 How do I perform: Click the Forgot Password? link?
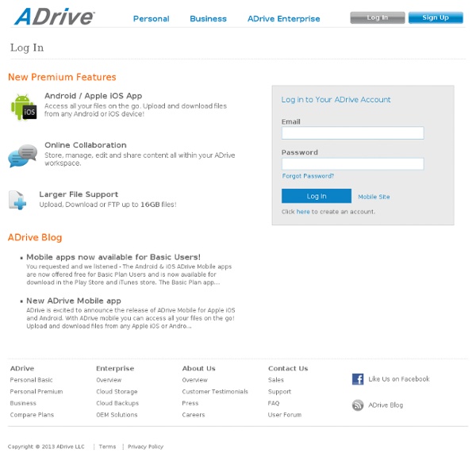coord(308,176)
